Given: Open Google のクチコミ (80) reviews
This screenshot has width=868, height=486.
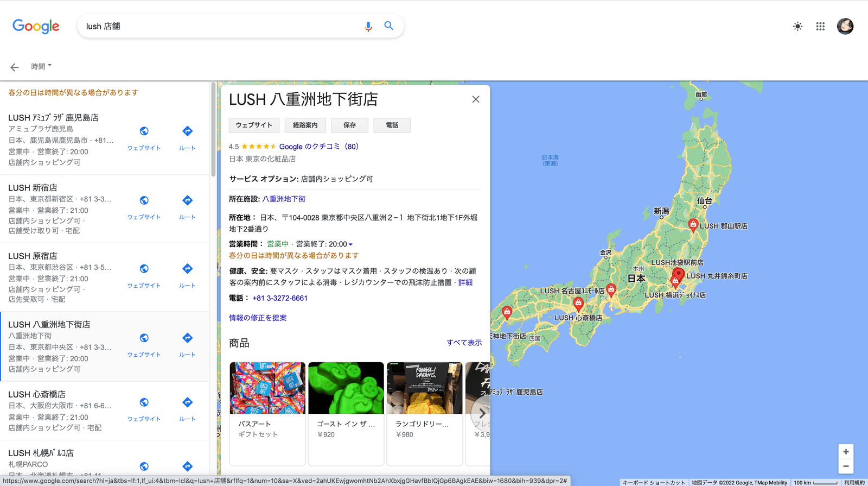Looking at the screenshot, I should (318, 147).
